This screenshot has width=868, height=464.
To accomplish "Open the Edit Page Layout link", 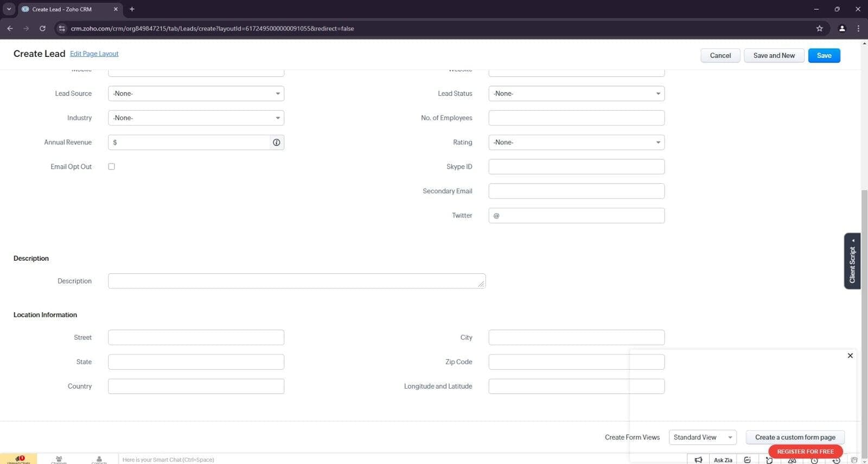I will (94, 54).
